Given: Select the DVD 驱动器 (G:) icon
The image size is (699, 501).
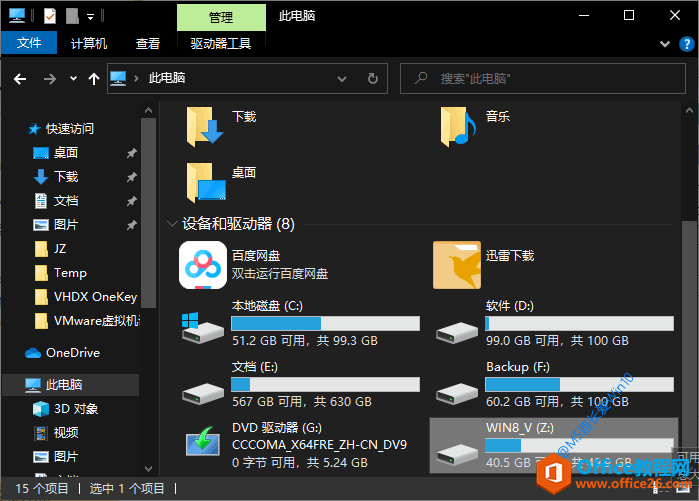Looking at the screenshot, I should [x=203, y=442].
